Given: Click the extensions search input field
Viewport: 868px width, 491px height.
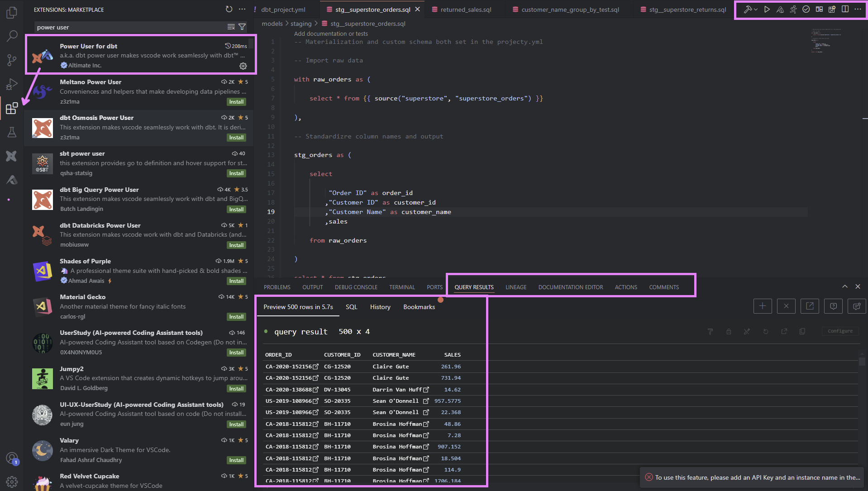Looking at the screenshot, I should [129, 27].
